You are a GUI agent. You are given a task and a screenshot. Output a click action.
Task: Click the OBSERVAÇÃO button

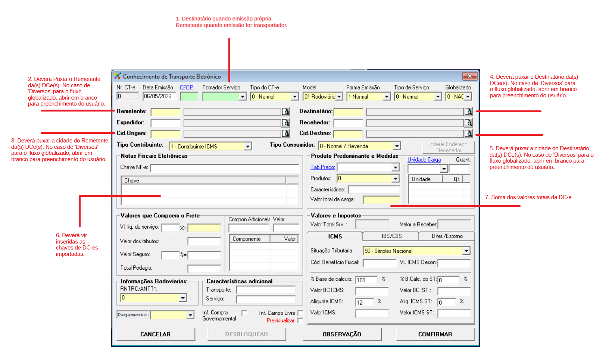tap(342, 334)
